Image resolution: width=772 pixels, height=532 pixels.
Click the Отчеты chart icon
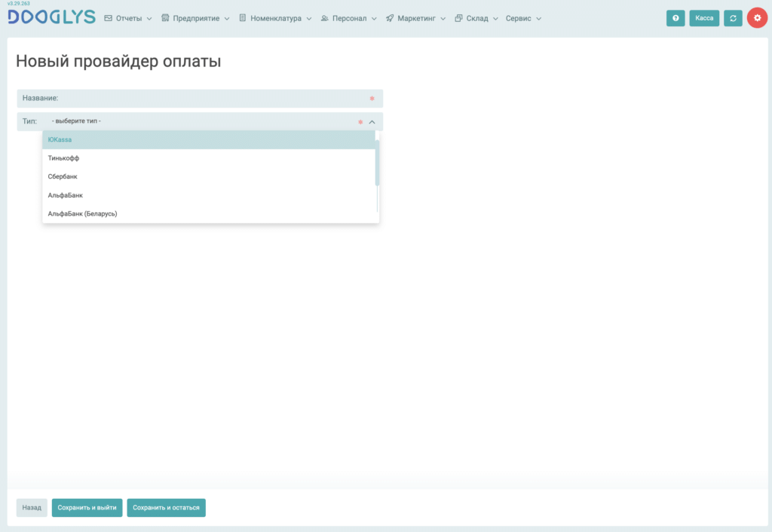[x=109, y=18]
